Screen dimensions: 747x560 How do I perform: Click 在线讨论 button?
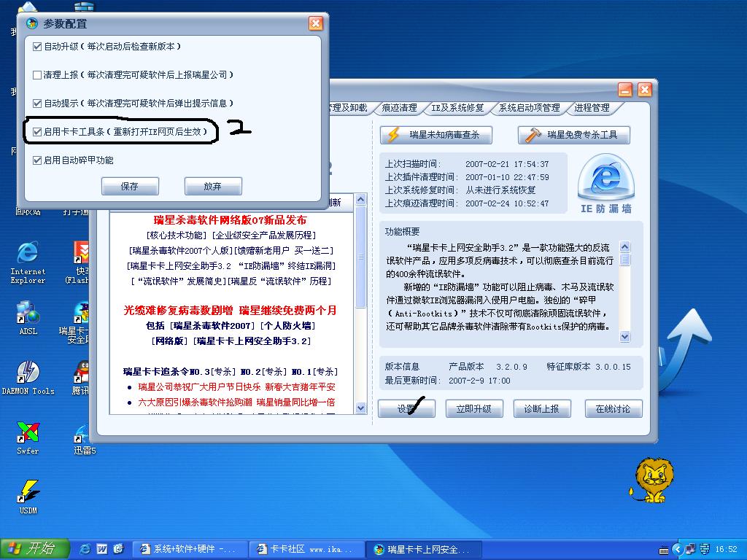pos(613,408)
